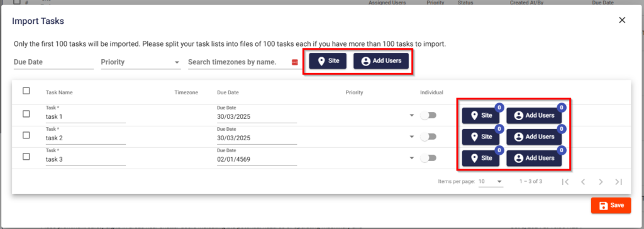Open Site selection for task 3
The width and height of the screenshot is (644, 229).
point(480,159)
